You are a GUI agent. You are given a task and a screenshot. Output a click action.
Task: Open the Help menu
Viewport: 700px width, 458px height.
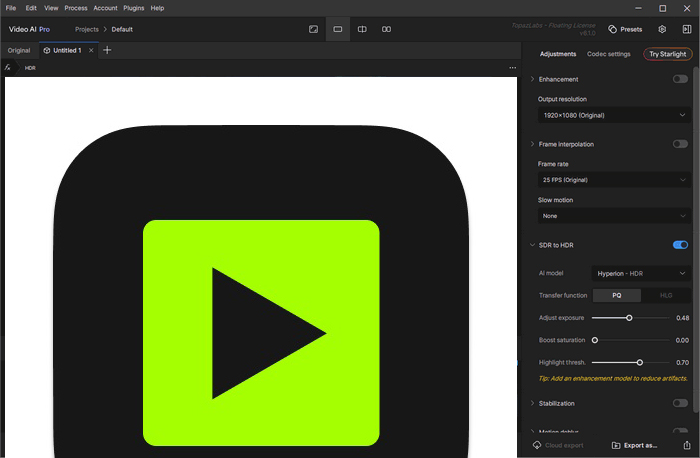[x=157, y=8]
